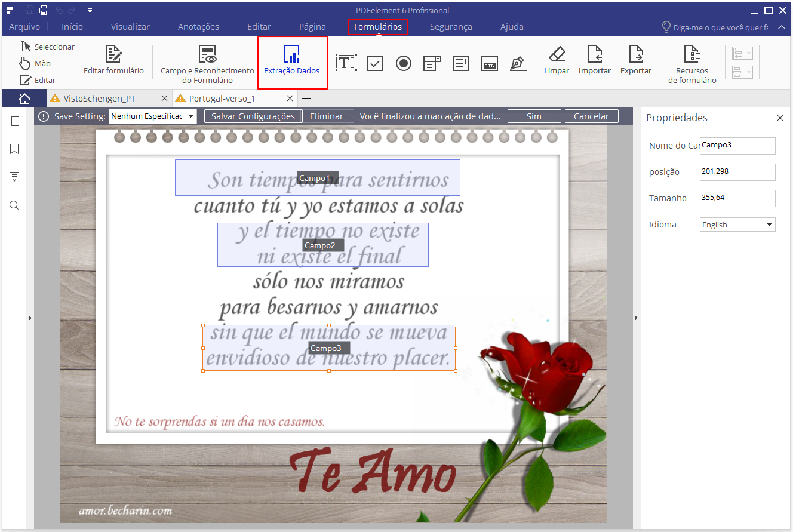Close the Propriedades panel

point(780,118)
